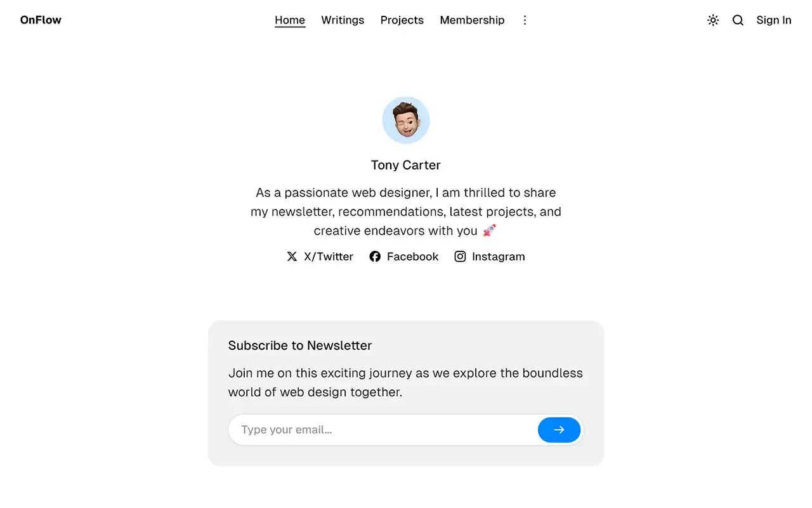Navigate to the Projects page

402,20
